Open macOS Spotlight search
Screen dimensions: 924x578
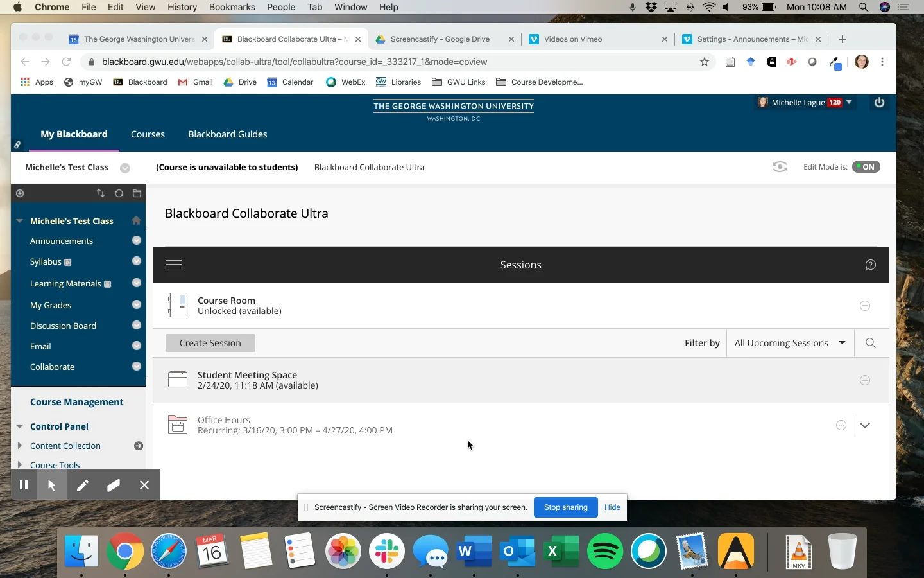click(864, 7)
